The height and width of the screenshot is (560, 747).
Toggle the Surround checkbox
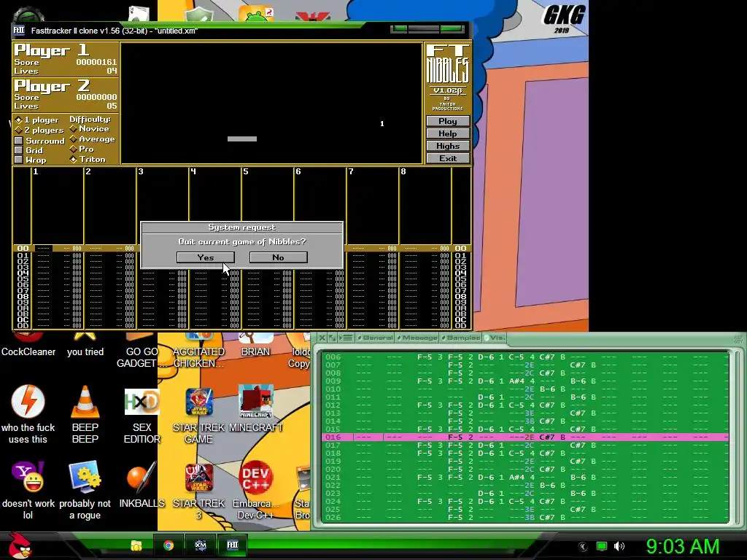pyautogui.click(x=18, y=141)
